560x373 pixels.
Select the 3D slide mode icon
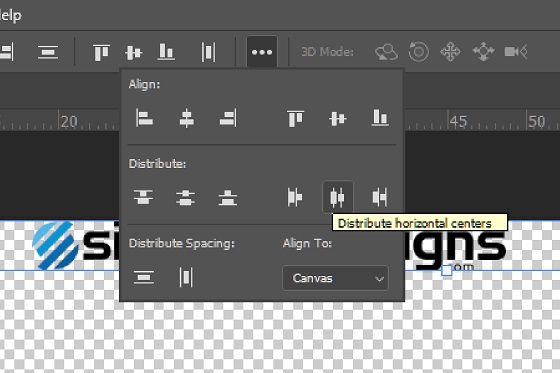point(483,52)
